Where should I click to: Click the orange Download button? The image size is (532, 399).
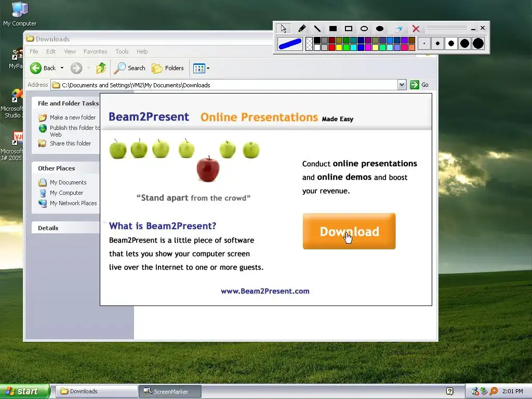pyautogui.click(x=349, y=231)
